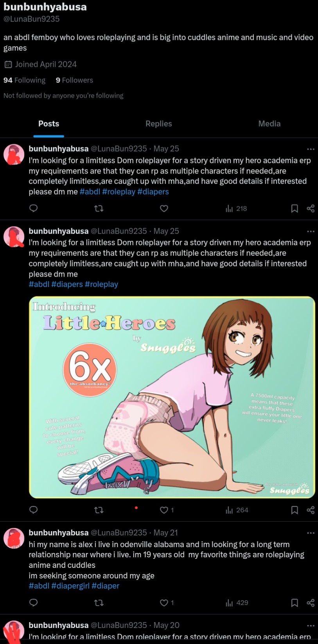318x644 pixels.
Task: Open the 94 Following list
Action: [x=24, y=80]
